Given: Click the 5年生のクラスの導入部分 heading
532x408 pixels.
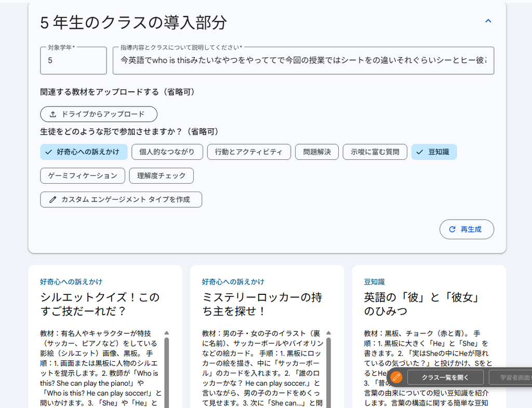Looking at the screenshot, I should 134,23.
